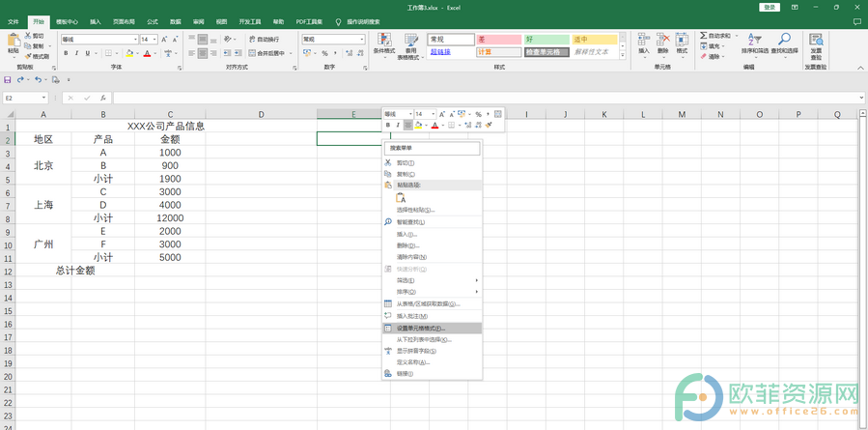The height and width of the screenshot is (430, 868).
Task: Toggle ribbon middle vertical align button
Action: [x=203, y=40]
